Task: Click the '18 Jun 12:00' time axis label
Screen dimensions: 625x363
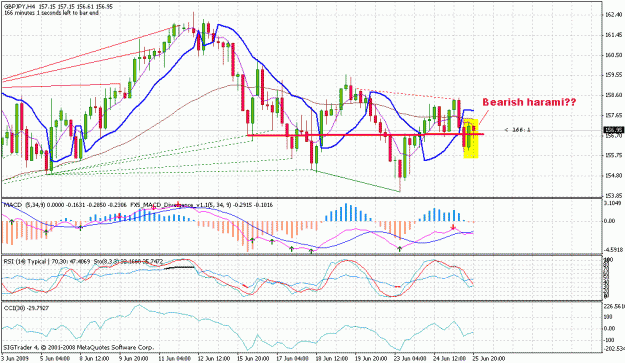Action: [x=332, y=358]
